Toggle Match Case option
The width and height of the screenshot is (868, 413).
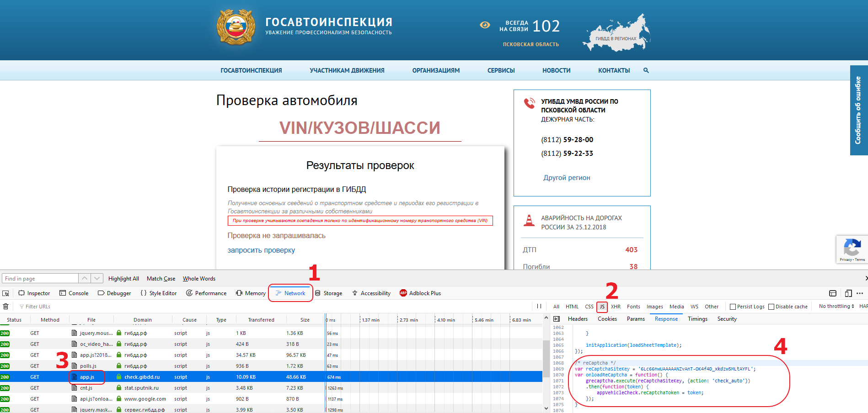tap(161, 279)
